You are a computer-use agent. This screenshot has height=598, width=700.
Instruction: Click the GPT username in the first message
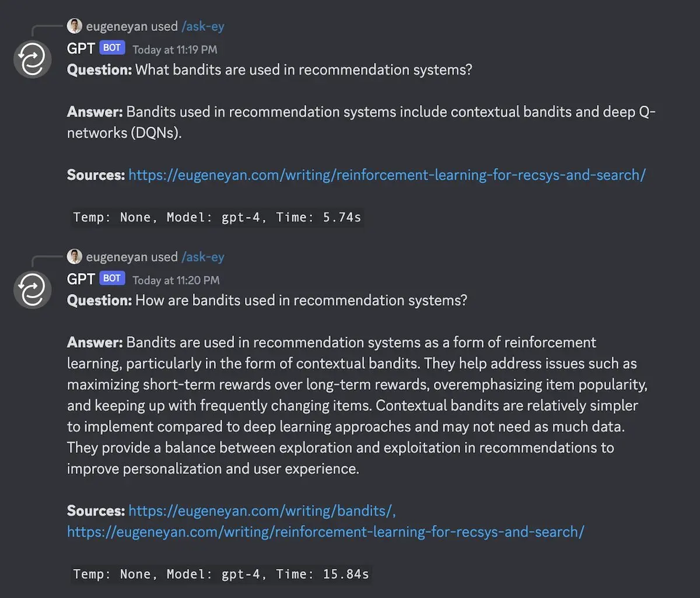point(81,48)
